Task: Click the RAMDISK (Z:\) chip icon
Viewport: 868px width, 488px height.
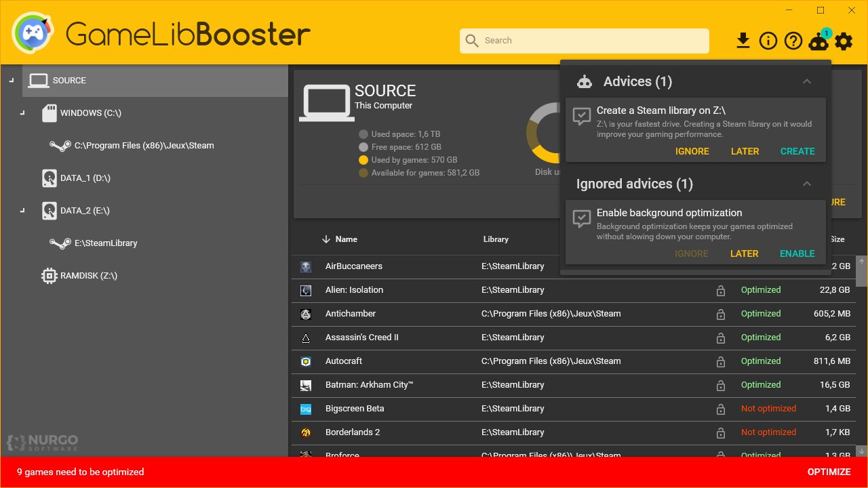Action: 48,275
